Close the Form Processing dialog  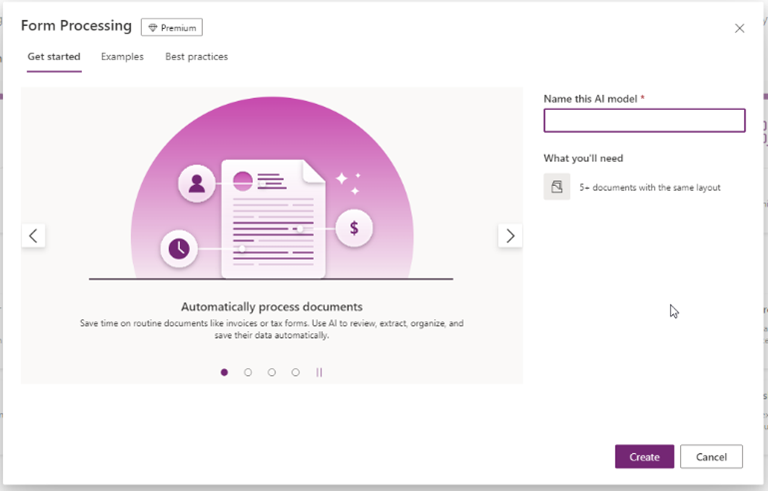(739, 28)
